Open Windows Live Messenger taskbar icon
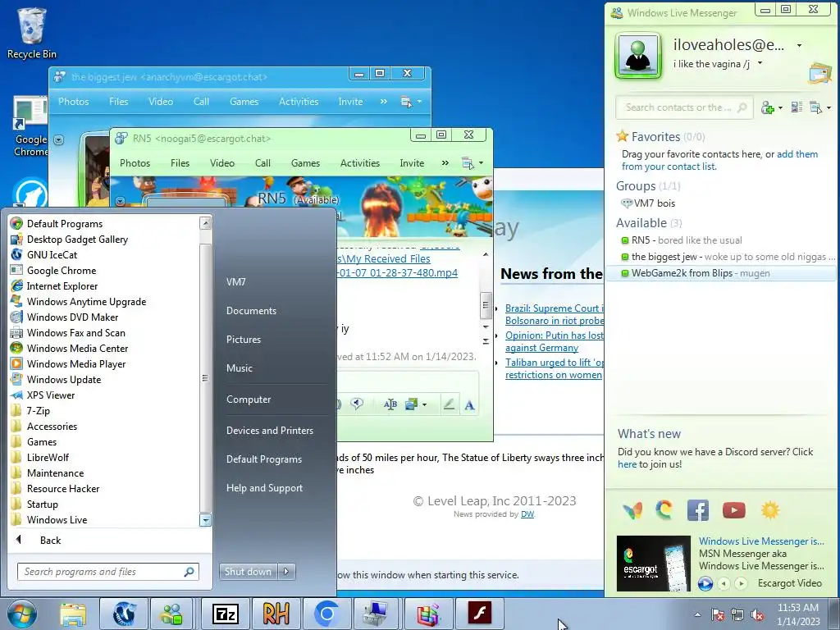Screen dimensions: 840x630 [172, 614]
